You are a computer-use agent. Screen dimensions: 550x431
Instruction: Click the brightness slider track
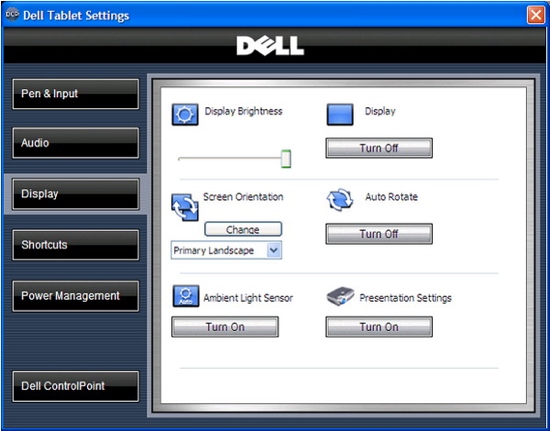(230, 159)
